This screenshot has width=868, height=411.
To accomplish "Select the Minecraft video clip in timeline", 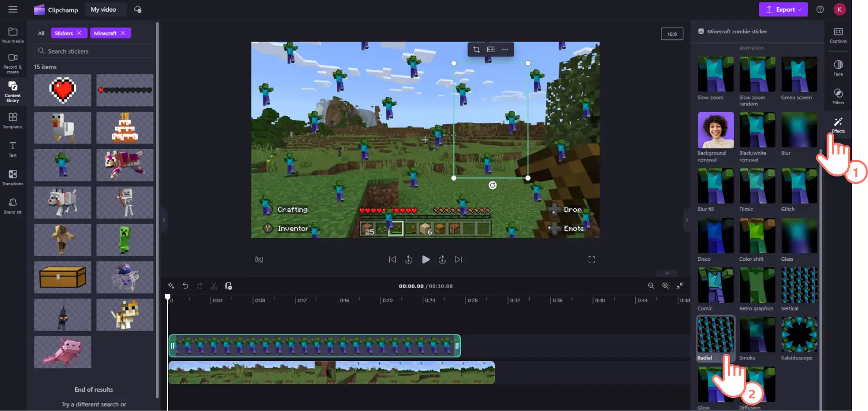I will [332, 373].
